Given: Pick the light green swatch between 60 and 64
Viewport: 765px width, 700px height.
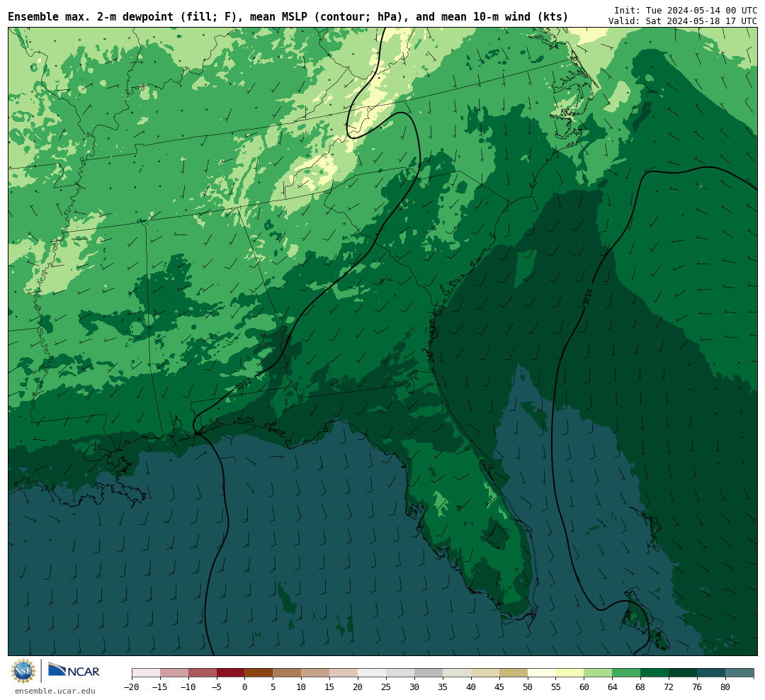Looking at the screenshot, I should tap(599, 674).
